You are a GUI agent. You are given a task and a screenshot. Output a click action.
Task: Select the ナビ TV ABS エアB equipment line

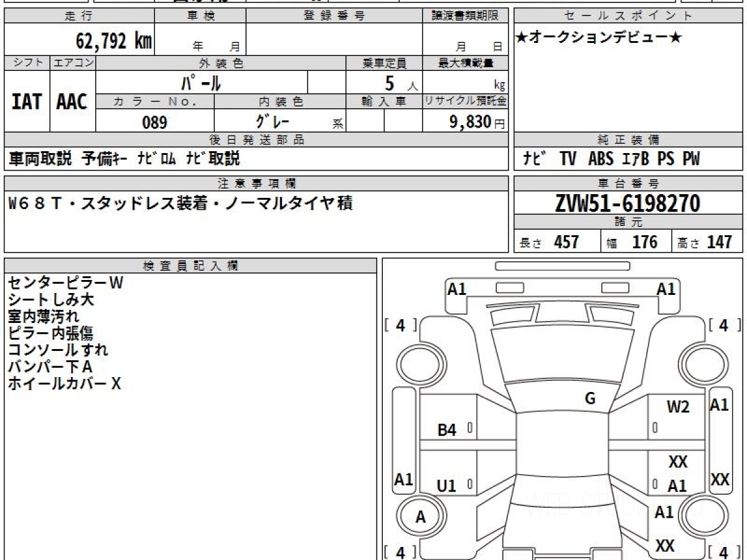coord(612,159)
